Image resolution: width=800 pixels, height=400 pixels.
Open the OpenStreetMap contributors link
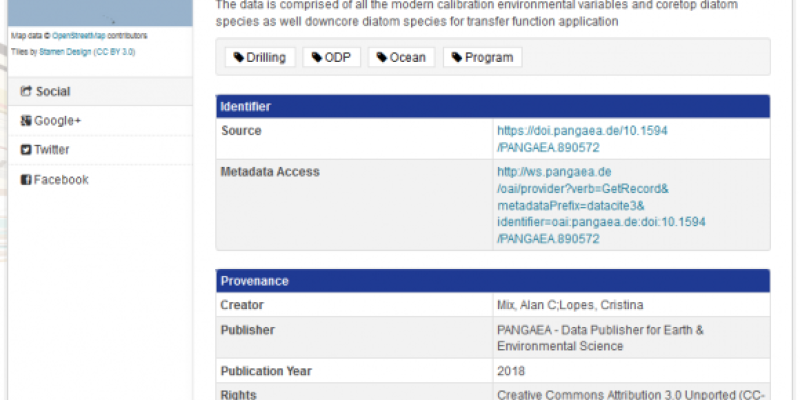(79, 36)
